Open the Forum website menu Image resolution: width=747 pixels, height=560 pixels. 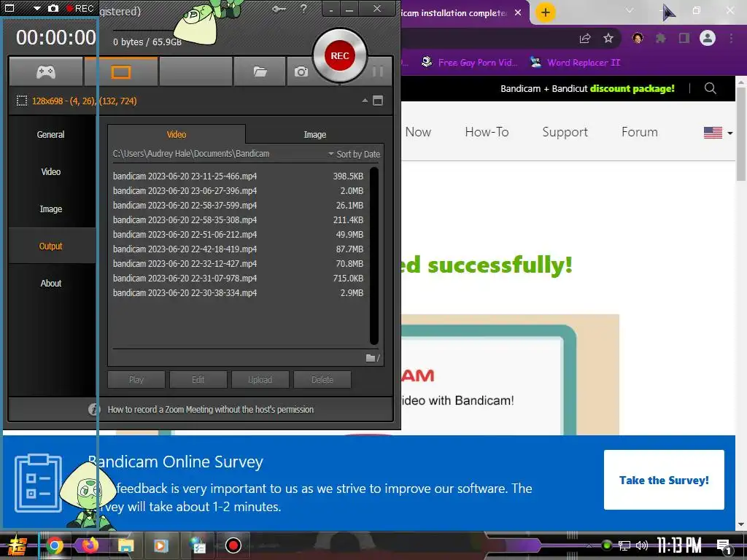639,132
